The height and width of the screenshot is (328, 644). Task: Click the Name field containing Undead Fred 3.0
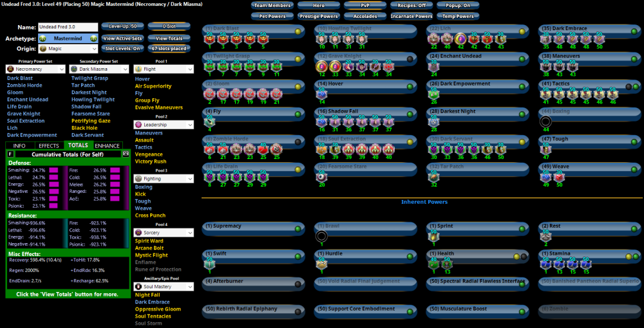(x=67, y=28)
